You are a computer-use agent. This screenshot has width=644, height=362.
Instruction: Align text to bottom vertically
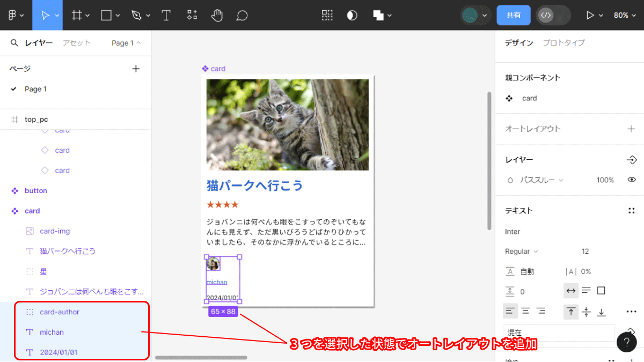pyautogui.click(x=602, y=311)
